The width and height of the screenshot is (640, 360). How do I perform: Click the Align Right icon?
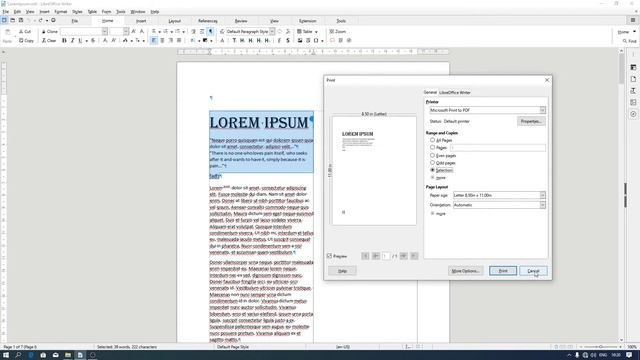coord(171,40)
